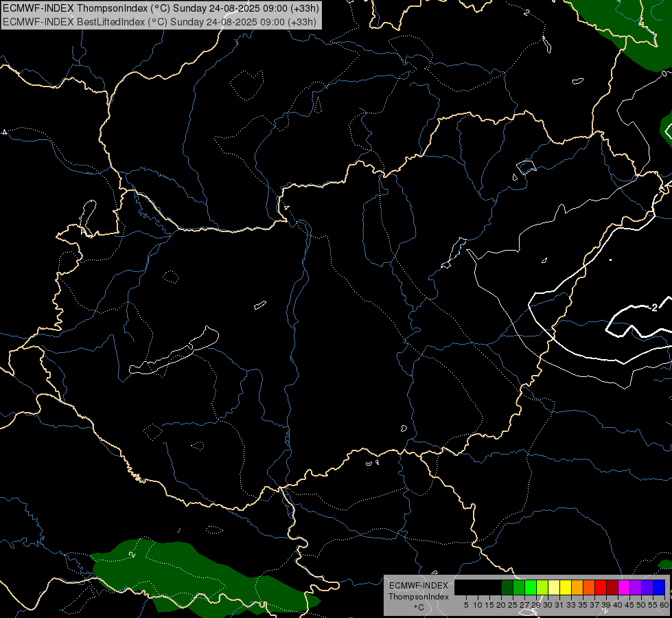Click the bold '-2' contour label
The height and width of the screenshot is (618, 672).
point(653,308)
